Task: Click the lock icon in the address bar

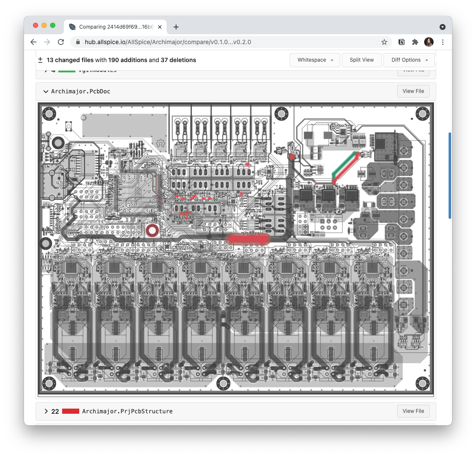Action: click(78, 42)
